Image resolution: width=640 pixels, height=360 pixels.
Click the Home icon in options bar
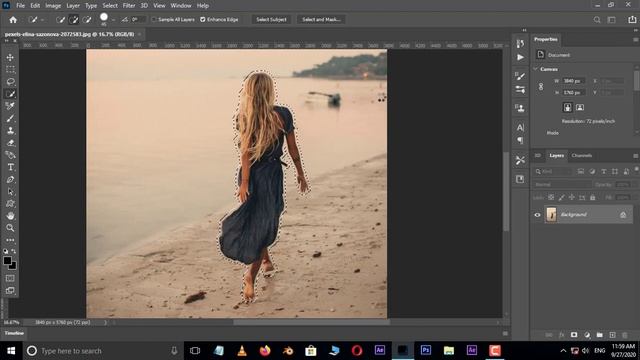[x=13, y=20]
